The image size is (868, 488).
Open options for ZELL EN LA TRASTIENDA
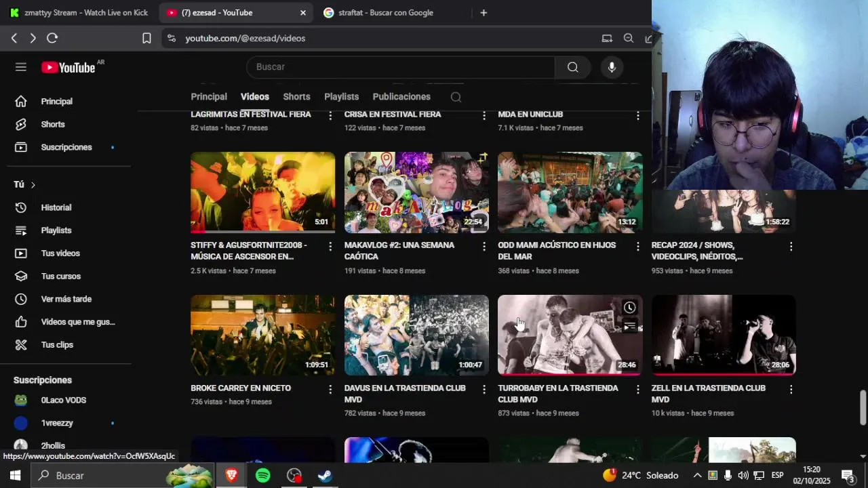(791, 390)
